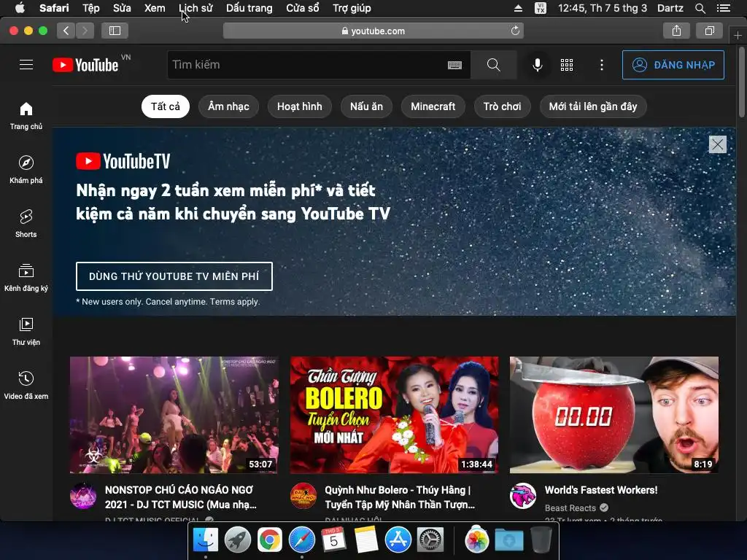Open the Cửa sổ menu

point(303,8)
